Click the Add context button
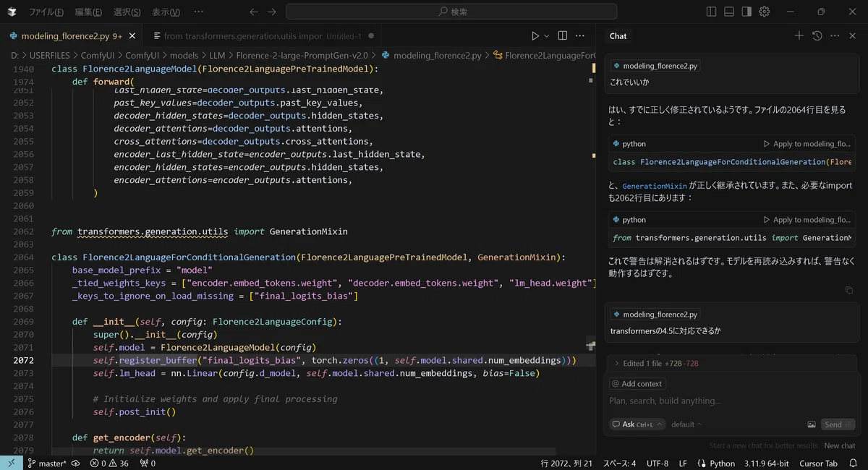 point(637,384)
